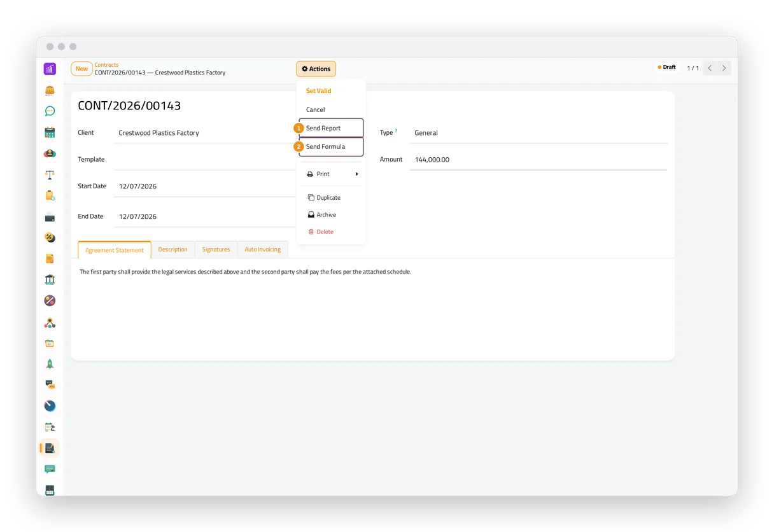Click the Actions gear menu button

coord(316,69)
